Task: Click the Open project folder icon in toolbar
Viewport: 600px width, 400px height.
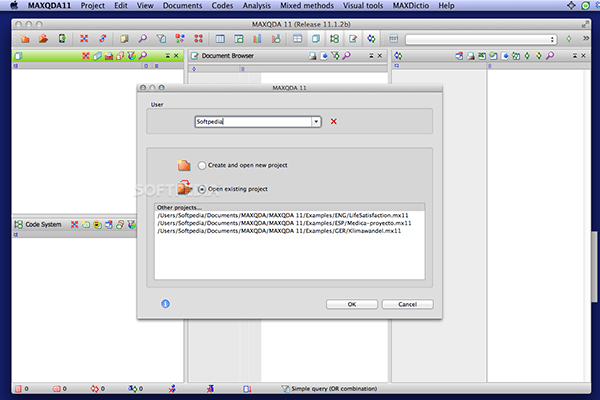Action: coord(43,39)
